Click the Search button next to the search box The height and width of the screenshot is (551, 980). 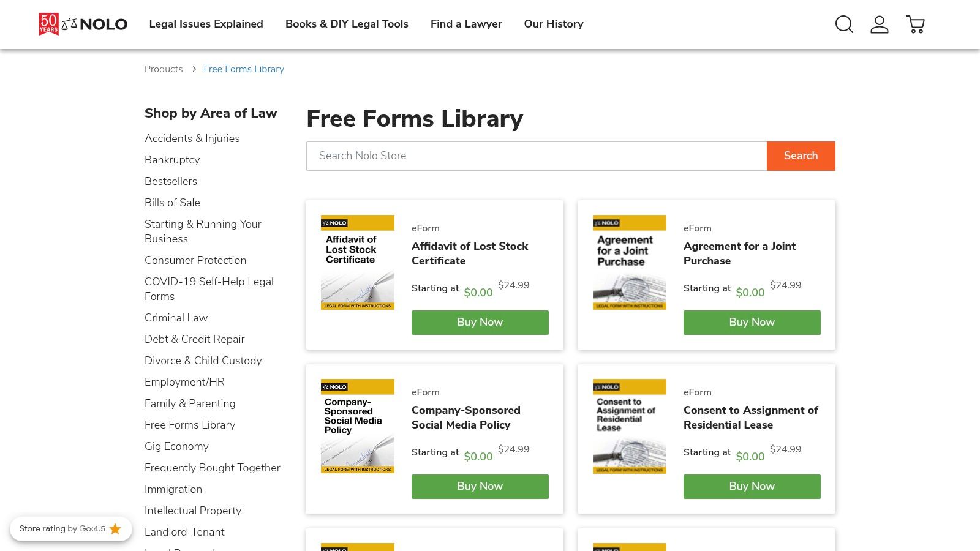coord(801,156)
